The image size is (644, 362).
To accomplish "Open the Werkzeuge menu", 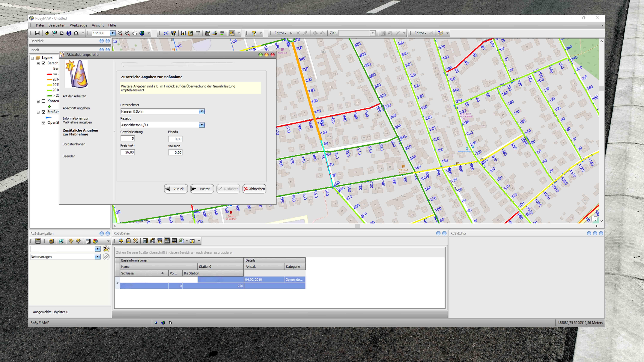I will coord(78,25).
